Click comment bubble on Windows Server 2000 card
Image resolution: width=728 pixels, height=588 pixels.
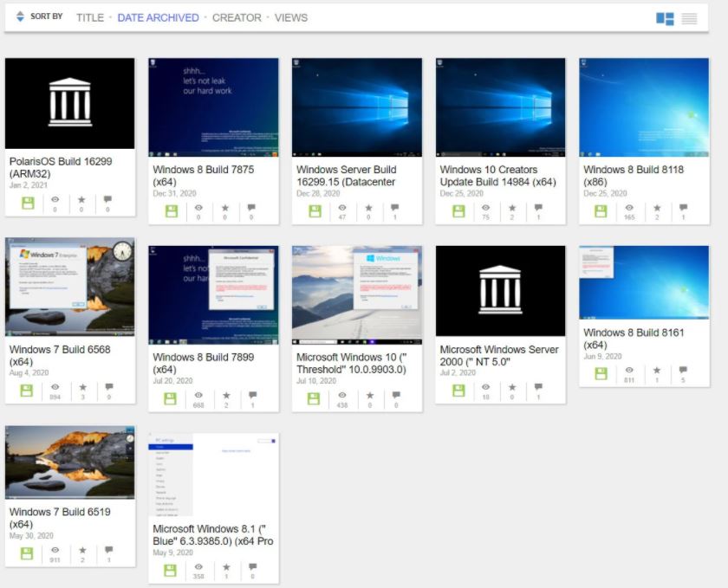[538, 386]
